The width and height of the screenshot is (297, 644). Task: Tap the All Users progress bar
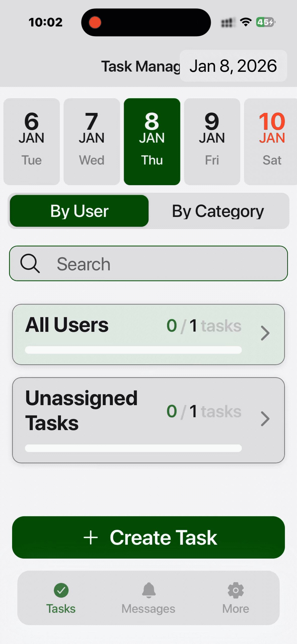click(133, 350)
